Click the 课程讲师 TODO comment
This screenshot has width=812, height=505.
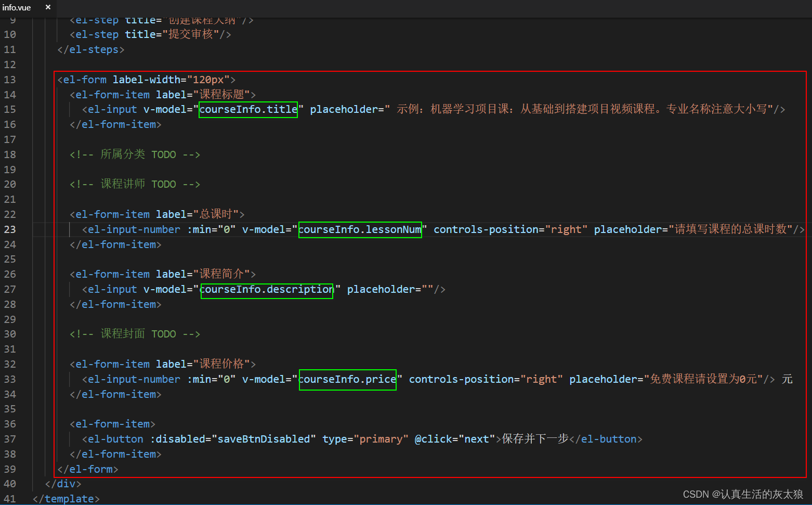[x=135, y=184]
